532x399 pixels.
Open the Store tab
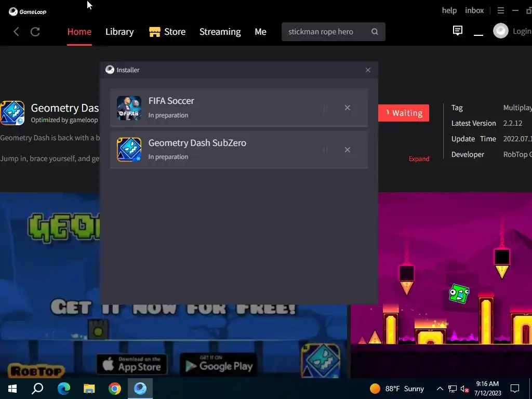167,32
